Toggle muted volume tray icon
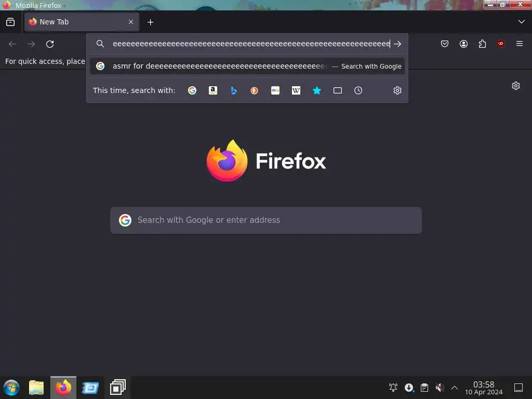The image size is (532, 399). click(440, 388)
